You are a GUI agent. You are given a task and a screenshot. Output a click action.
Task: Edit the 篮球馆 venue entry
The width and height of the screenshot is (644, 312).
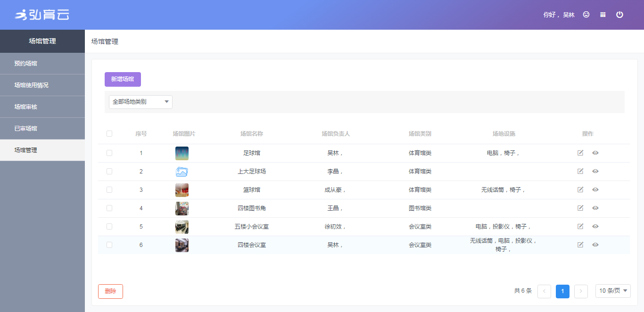pos(580,189)
